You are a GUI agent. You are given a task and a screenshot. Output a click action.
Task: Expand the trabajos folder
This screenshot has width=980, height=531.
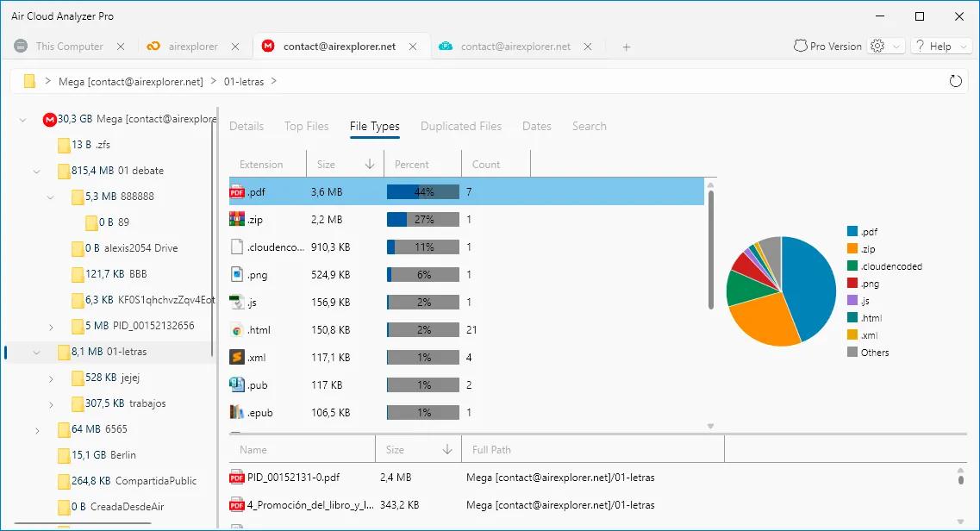[x=51, y=405]
